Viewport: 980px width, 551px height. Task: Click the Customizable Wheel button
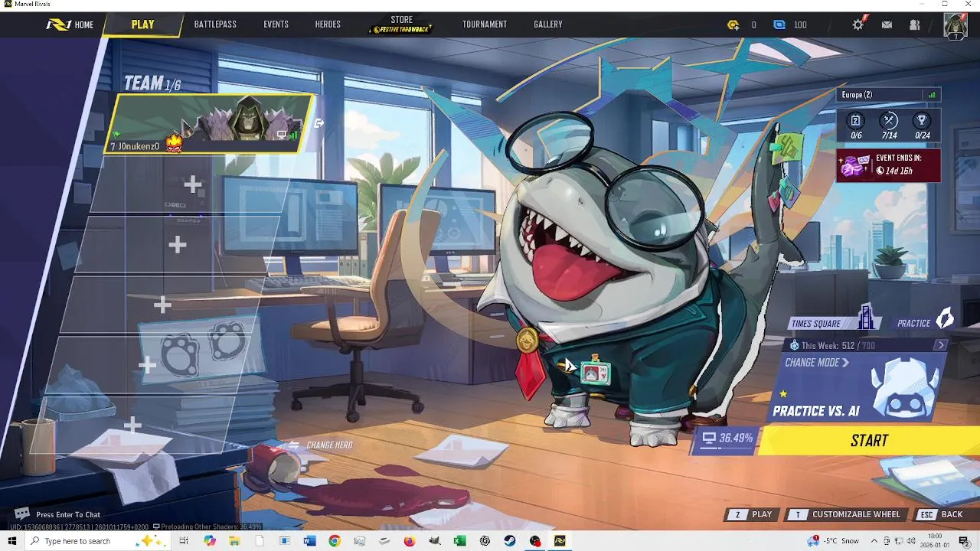[848, 514]
